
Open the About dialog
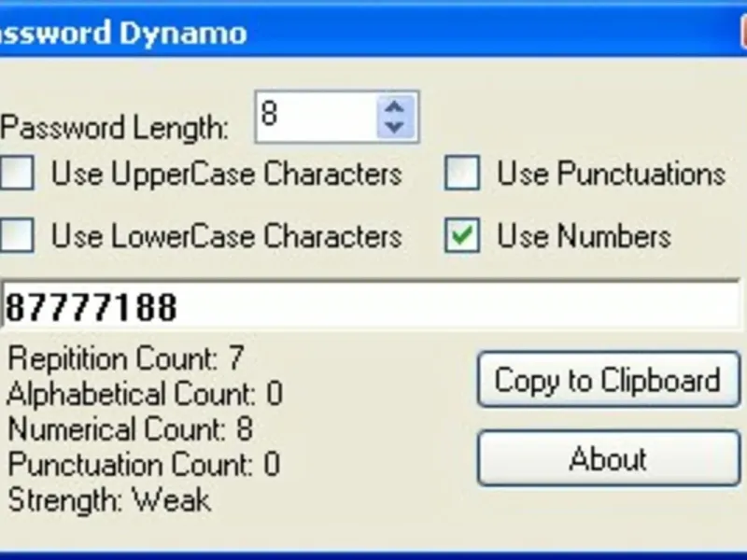[608, 458]
